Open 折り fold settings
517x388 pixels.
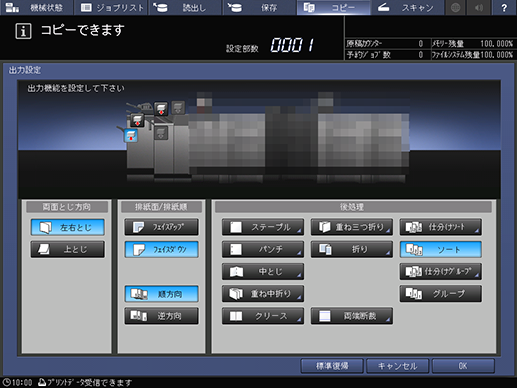pyautogui.click(x=352, y=249)
